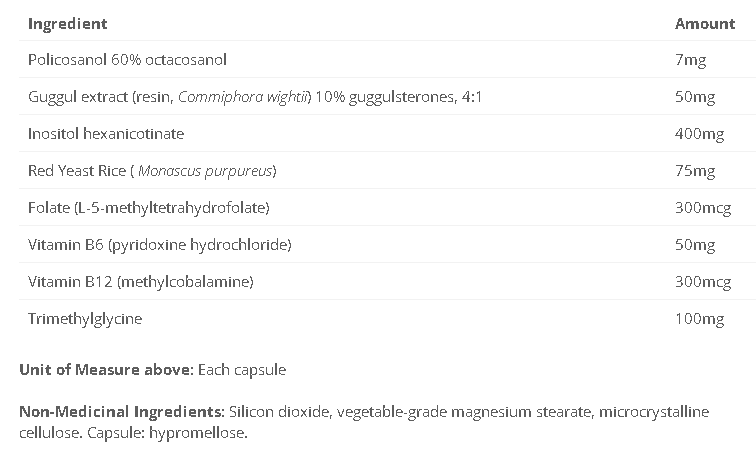The width and height of the screenshot is (756, 457).
Task: Click the 50mg amount for Guggul extract
Action: (695, 97)
